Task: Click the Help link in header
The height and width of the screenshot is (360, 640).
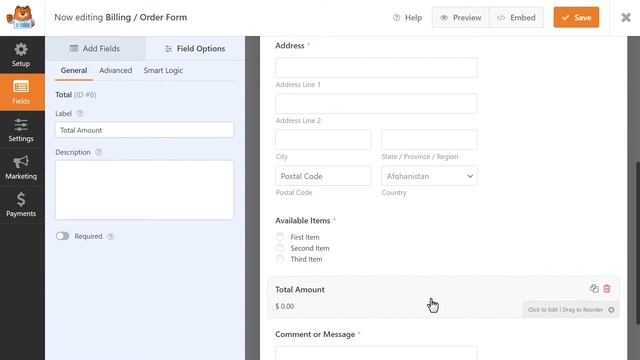Action: tap(407, 18)
